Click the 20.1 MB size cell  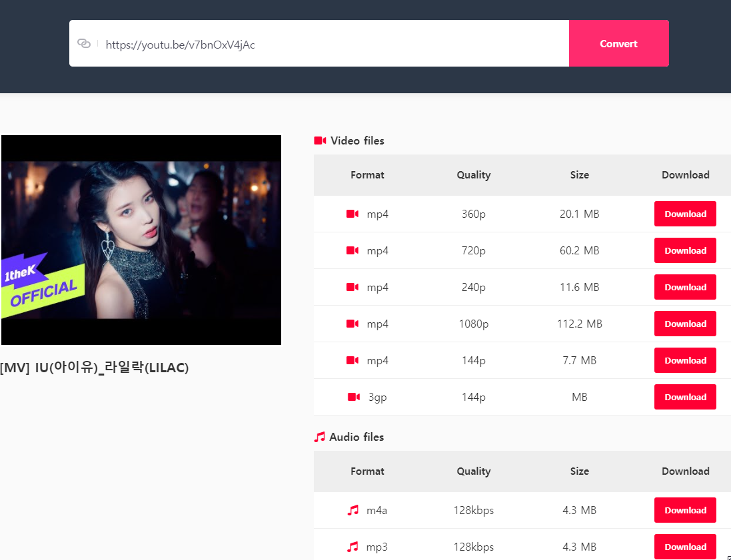tap(580, 214)
